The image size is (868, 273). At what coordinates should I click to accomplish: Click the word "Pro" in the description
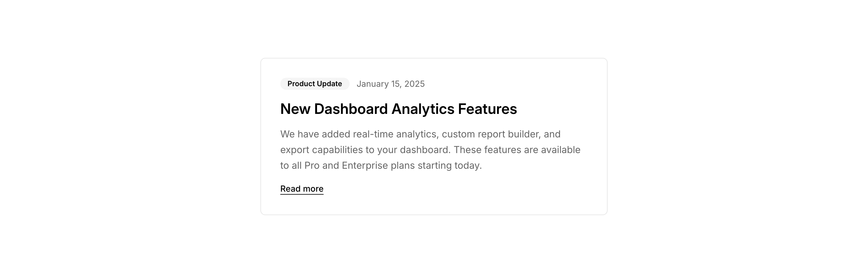click(x=312, y=165)
